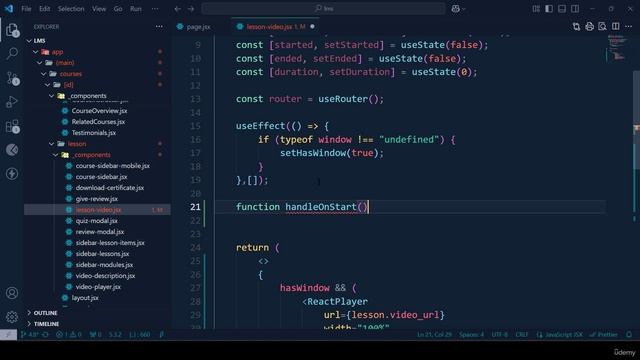
Task: Click the git branch name in status bar
Action: 30,335
